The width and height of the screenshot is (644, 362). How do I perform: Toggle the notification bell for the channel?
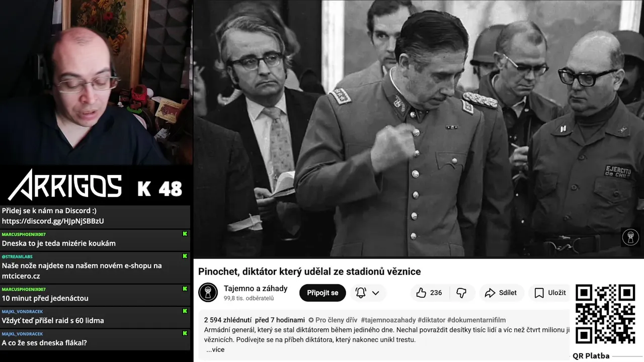pyautogui.click(x=361, y=293)
